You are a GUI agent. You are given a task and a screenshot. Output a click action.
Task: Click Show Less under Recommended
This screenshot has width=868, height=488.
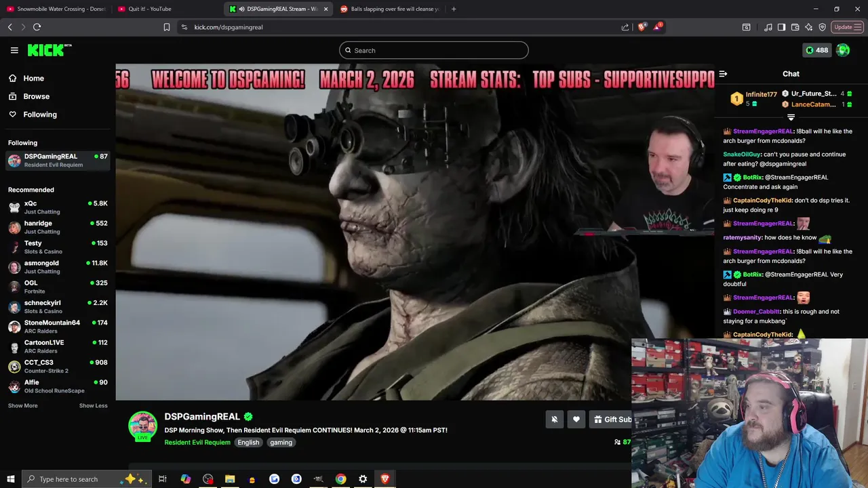point(93,405)
